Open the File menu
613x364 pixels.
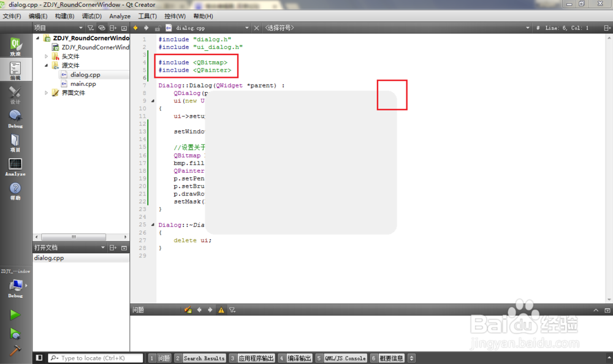(12, 16)
